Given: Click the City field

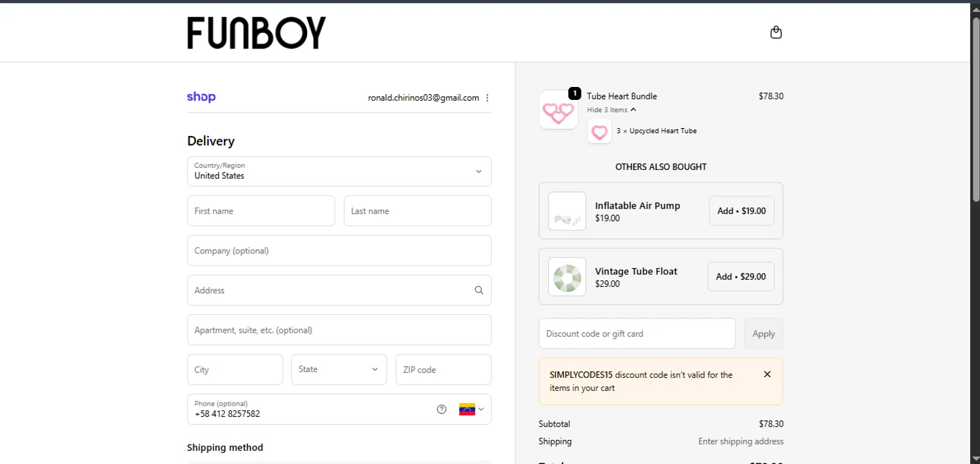Looking at the screenshot, I should click(235, 369).
